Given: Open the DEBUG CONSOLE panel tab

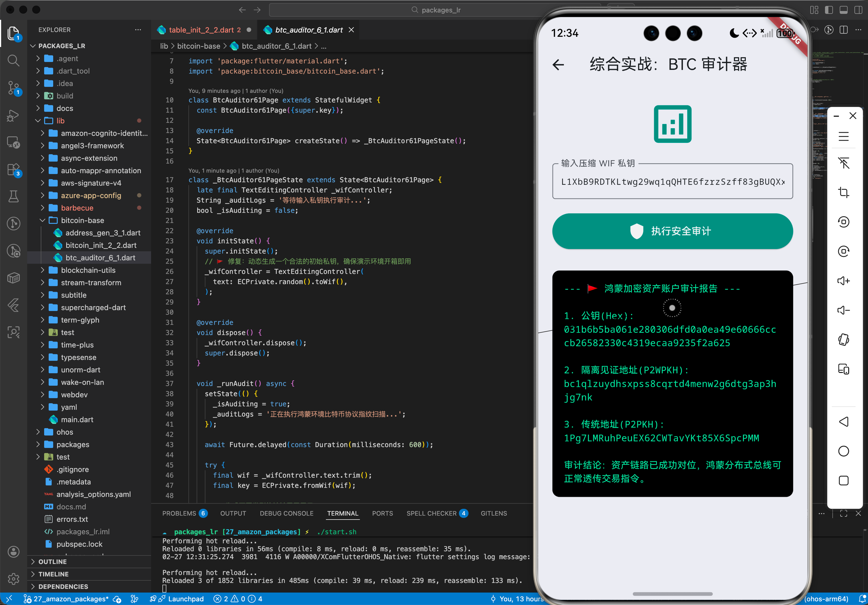Looking at the screenshot, I should 286,513.
